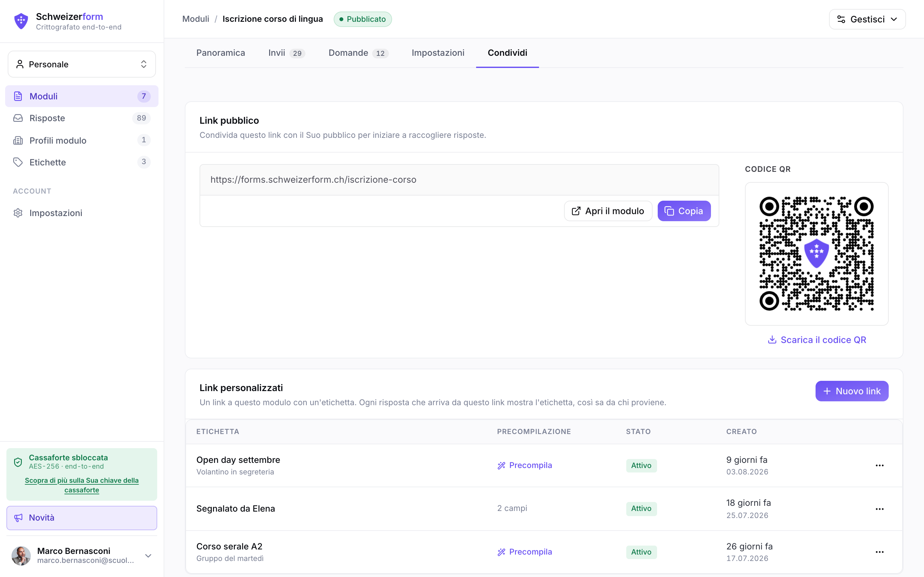Create a new link with Nuovo link
Image resolution: width=924 pixels, height=577 pixels.
[x=852, y=391]
